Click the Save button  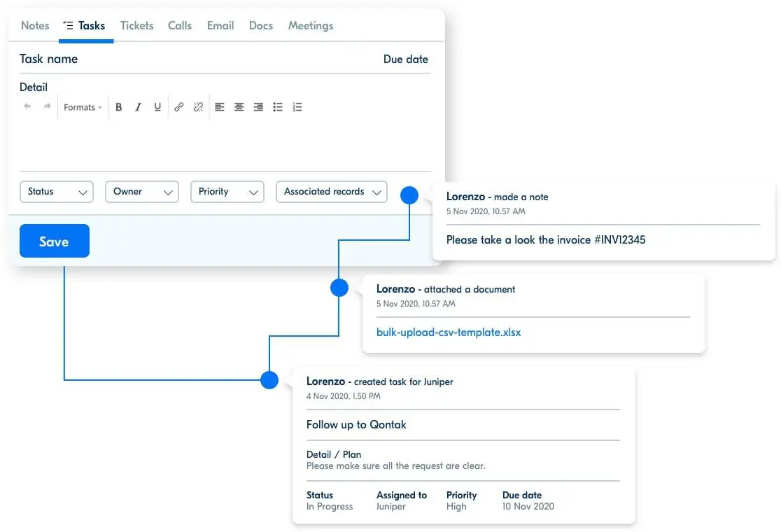tap(55, 241)
